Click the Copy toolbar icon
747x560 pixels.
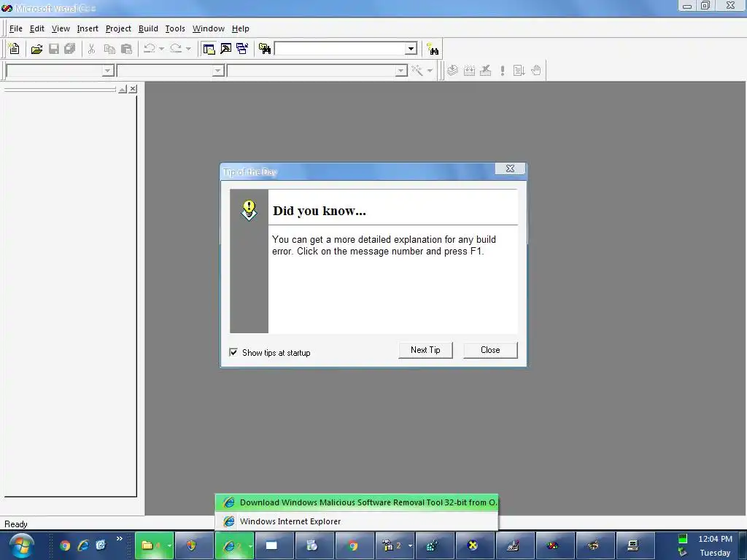click(x=109, y=49)
